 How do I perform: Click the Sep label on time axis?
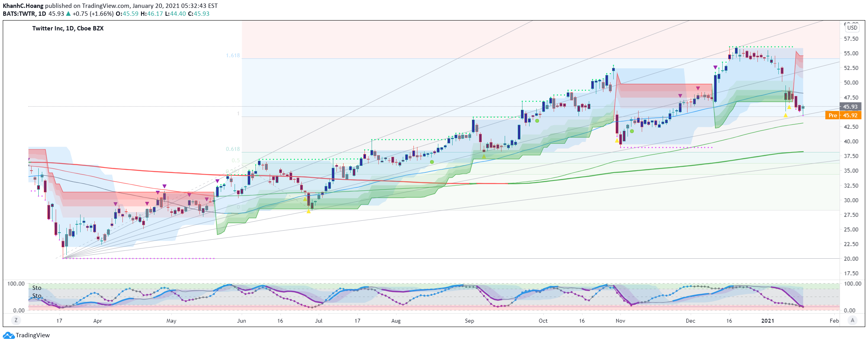470,321
